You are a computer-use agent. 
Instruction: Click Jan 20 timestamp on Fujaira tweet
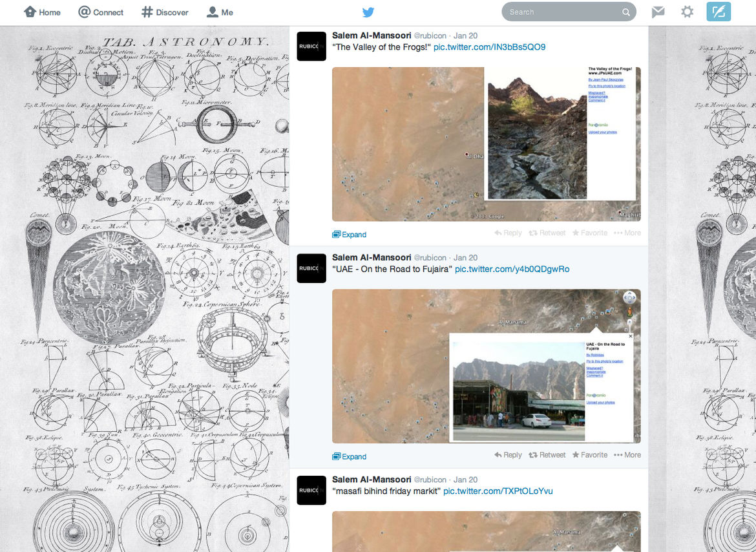pos(465,257)
